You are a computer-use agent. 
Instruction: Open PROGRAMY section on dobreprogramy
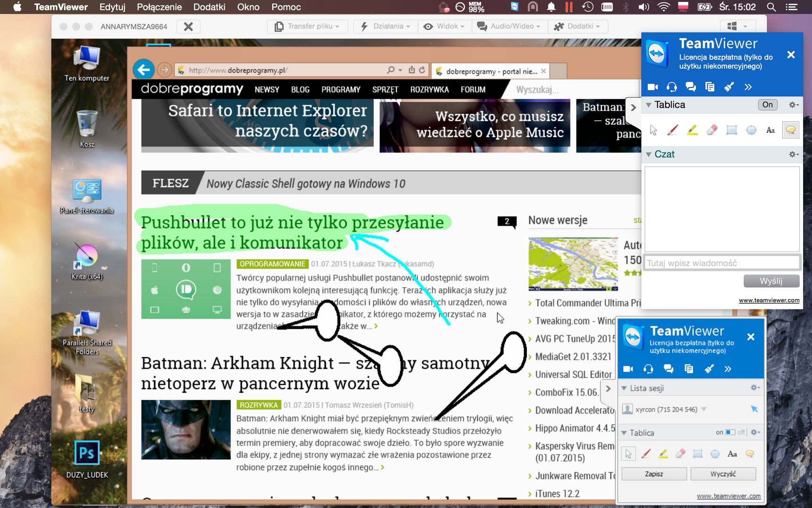pyautogui.click(x=341, y=90)
